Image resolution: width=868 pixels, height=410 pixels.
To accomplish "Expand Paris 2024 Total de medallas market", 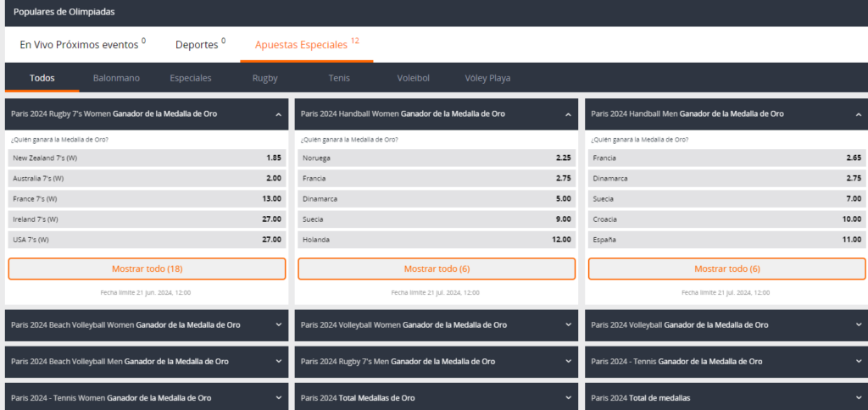I will coord(858,397).
